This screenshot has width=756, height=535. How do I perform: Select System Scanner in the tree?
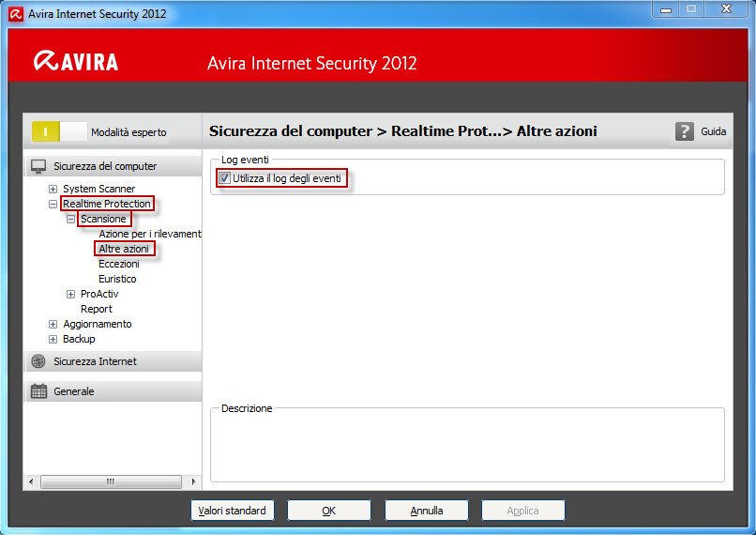click(x=98, y=189)
